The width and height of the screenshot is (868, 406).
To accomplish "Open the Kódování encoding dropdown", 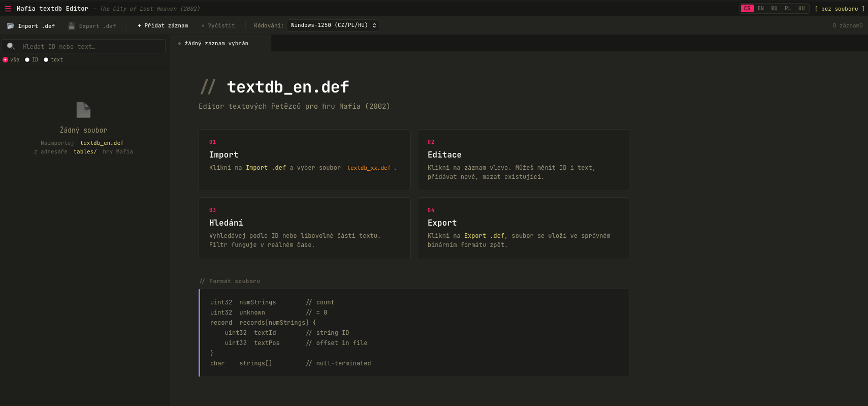I will (x=333, y=25).
